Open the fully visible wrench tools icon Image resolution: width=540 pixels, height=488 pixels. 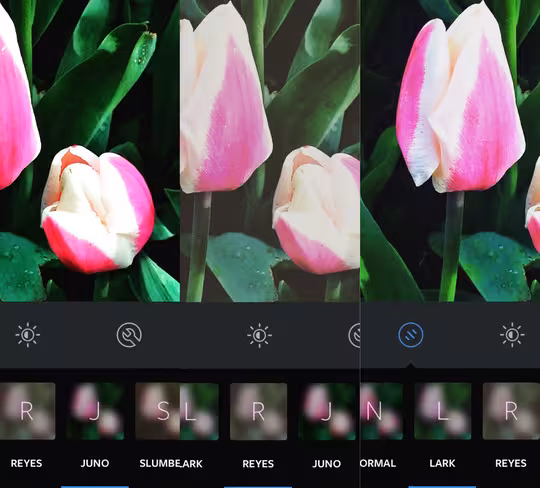pos(129,335)
